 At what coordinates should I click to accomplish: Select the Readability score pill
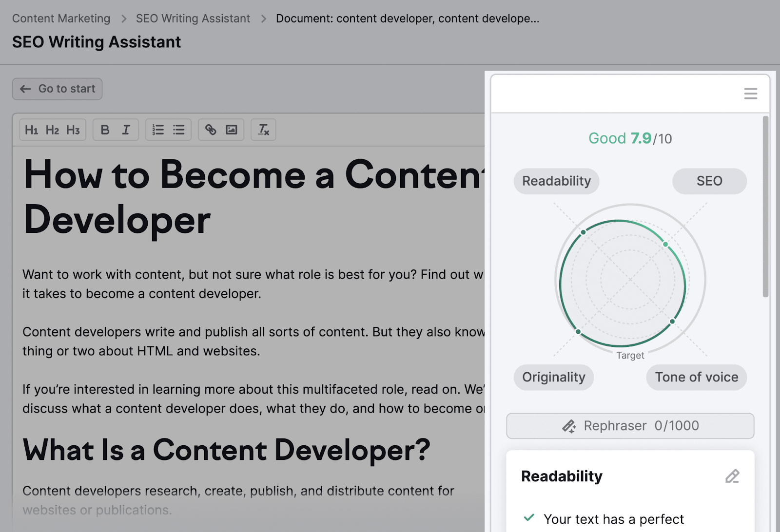click(x=556, y=181)
